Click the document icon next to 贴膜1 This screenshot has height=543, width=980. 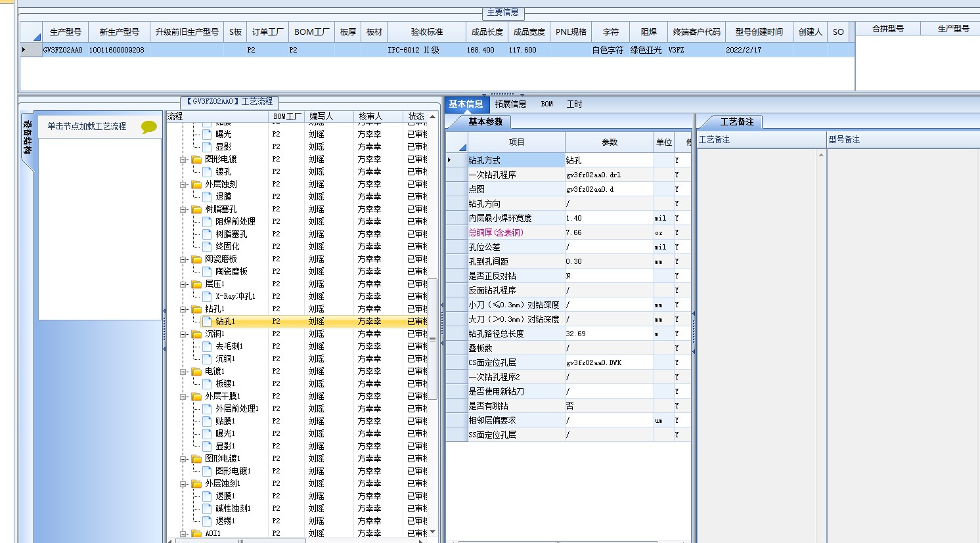(x=207, y=421)
